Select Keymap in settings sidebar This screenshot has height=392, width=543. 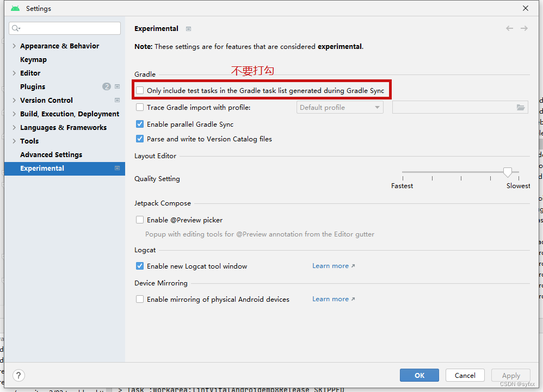click(33, 59)
